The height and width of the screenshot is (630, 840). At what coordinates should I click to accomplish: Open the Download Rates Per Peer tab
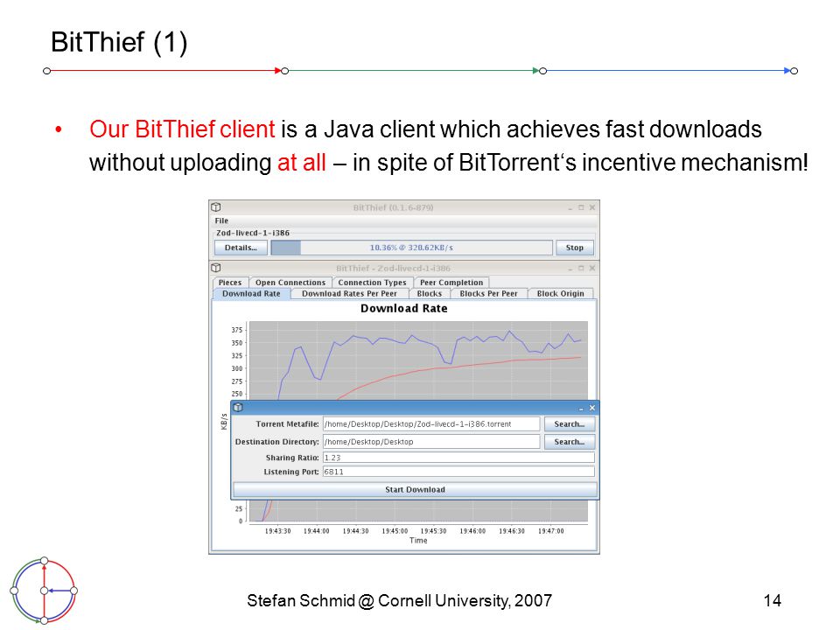tap(349, 294)
